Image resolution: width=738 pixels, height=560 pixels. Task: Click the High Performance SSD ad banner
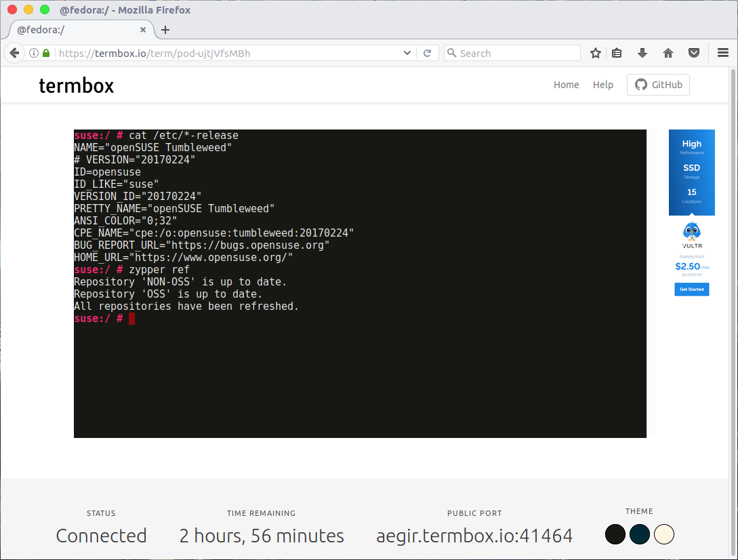pyautogui.click(x=691, y=172)
